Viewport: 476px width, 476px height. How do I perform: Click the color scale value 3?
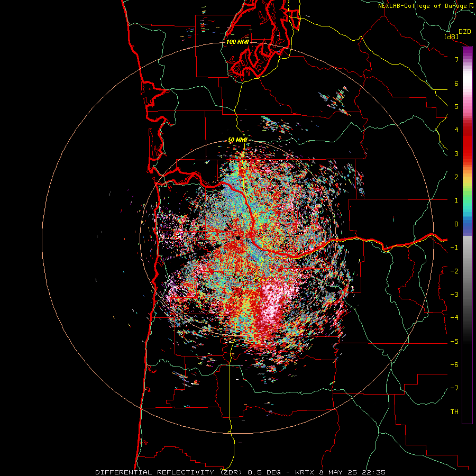click(456, 153)
